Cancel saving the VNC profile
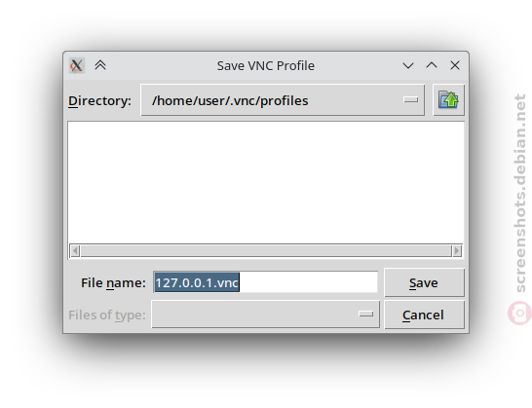The height and width of the screenshot is (408, 532). [424, 315]
